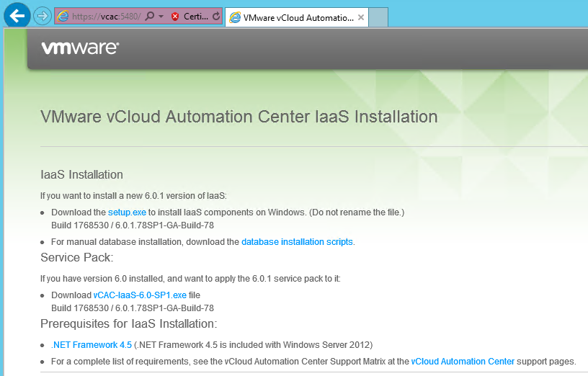Click the browser Back arrow button
This screenshot has width=588, height=376.
(x=16, y=15)
